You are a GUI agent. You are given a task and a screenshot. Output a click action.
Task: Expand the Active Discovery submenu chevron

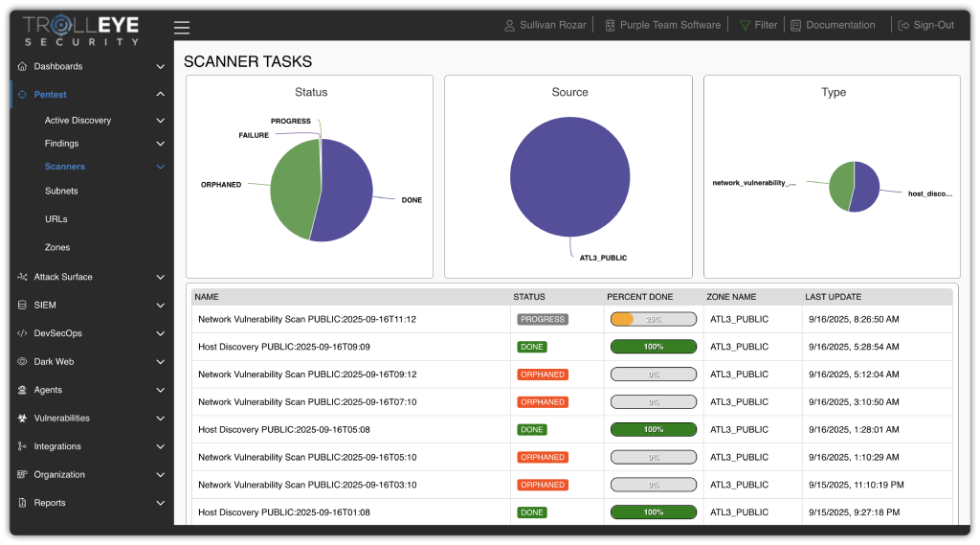click(x=160, y=121)
